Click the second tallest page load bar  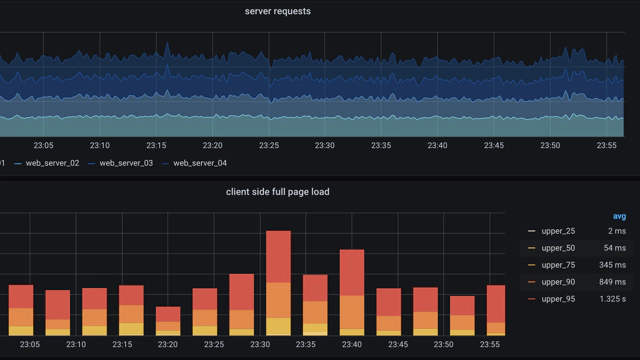pos(352,293)
